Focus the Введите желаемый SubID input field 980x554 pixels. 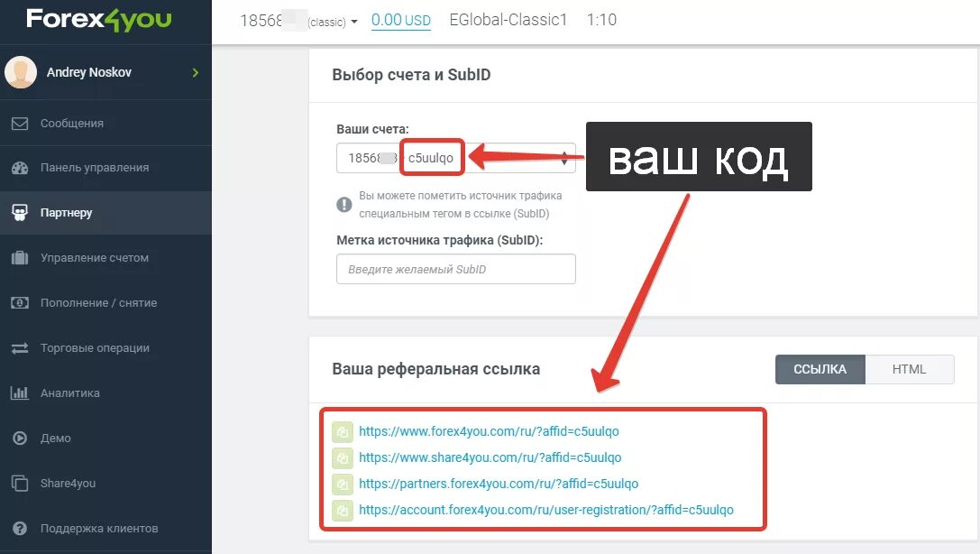(x=455, y=269)
